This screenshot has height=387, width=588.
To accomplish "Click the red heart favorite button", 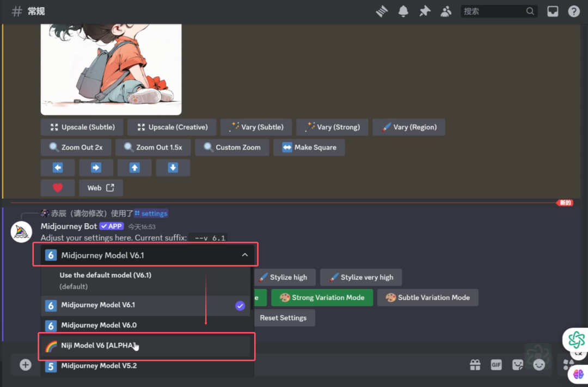I will tap(58, 188).
